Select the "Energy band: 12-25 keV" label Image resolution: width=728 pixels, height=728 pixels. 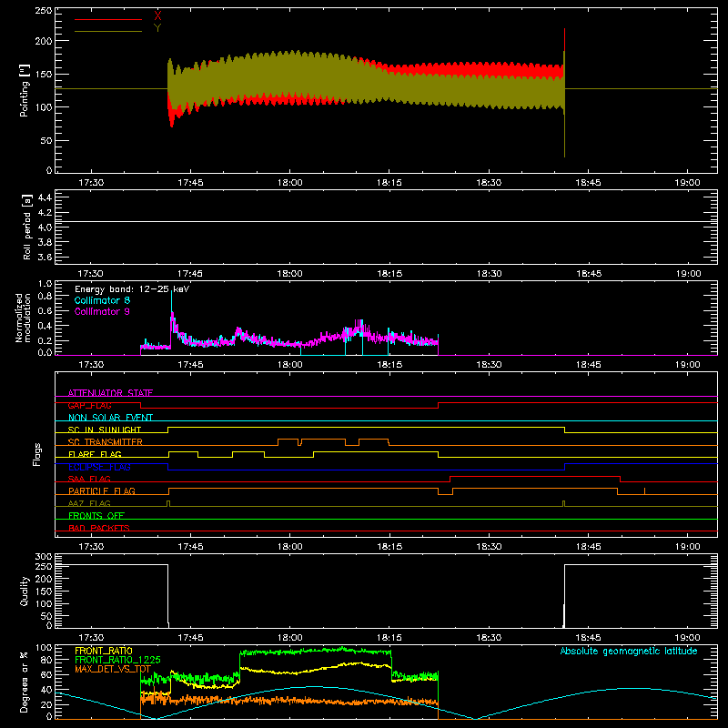[x=132, y=289]
